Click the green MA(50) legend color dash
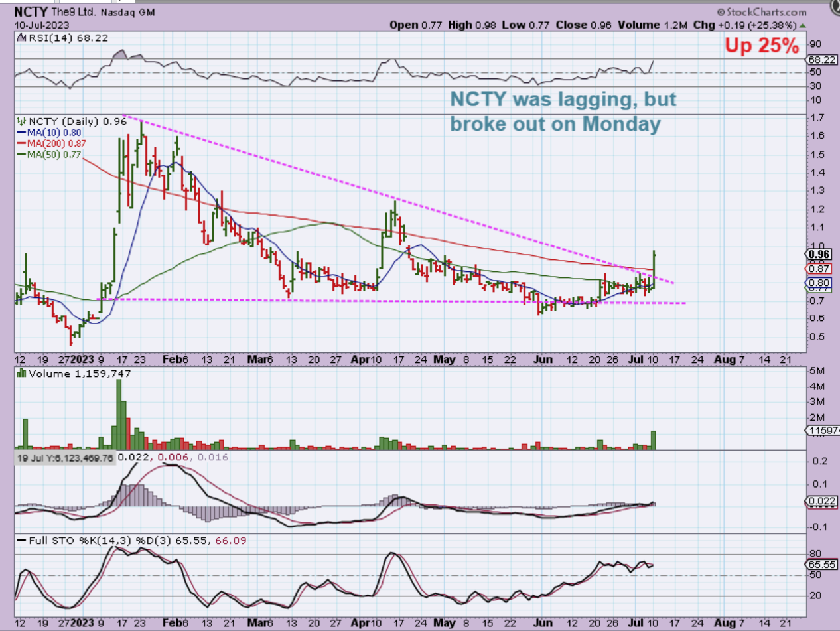The height and width of the screenshot is (631, 840). [20, 154]
